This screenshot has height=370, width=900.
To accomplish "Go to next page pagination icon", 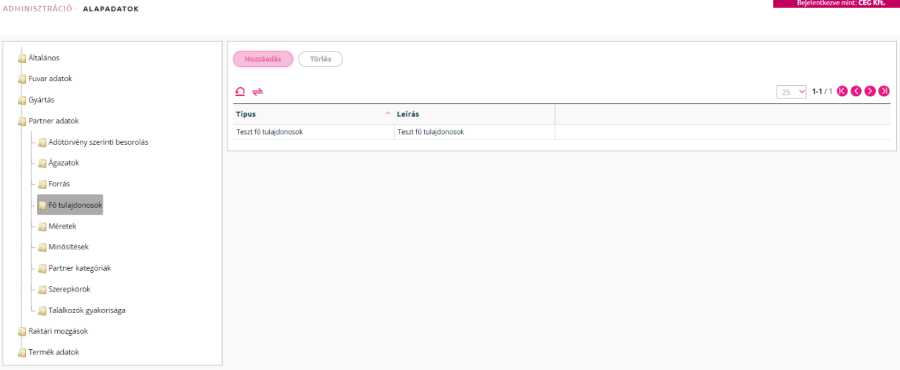I will [x=870, y=91].
